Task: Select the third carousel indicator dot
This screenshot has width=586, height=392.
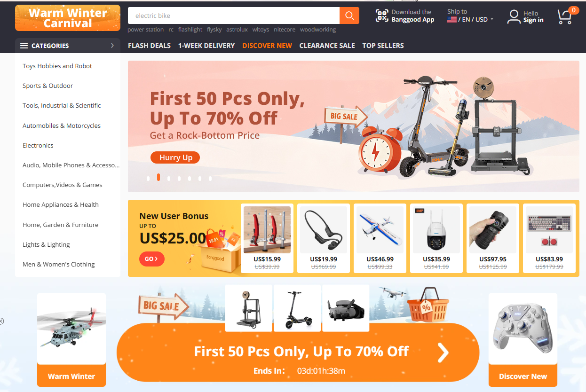Action: tap(169, 179)
